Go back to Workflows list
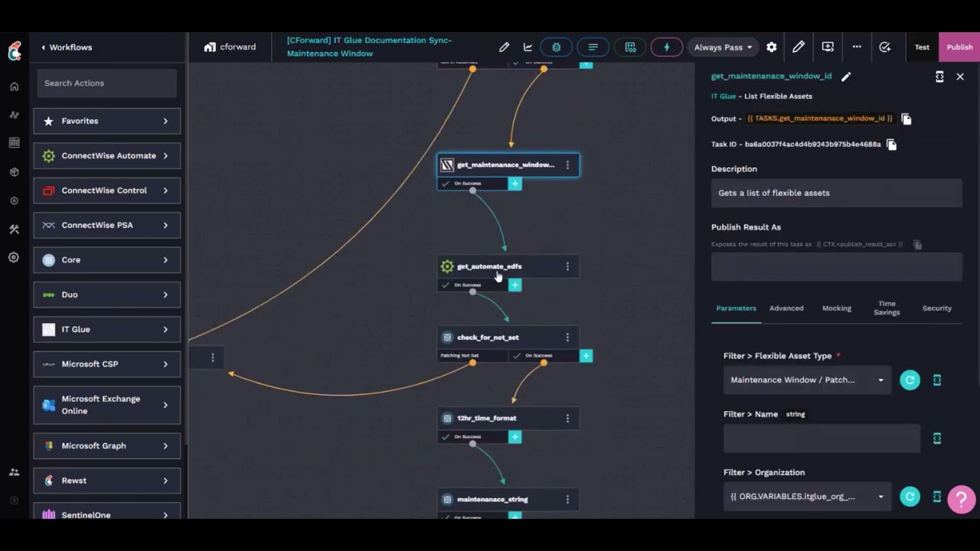Screen dimensions: 980x551 point(67,47)
